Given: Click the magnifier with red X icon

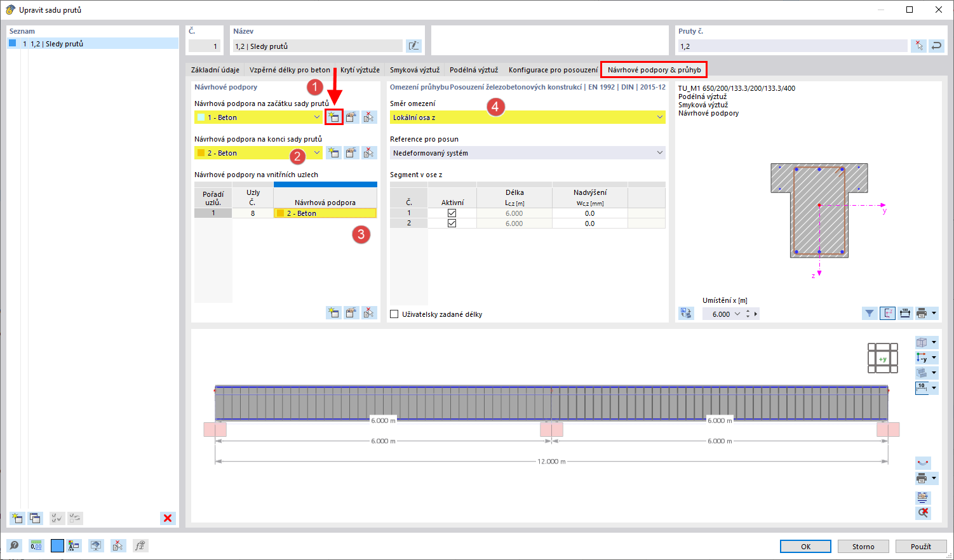Looking at the screenshot, I should [x=923, y=512].
